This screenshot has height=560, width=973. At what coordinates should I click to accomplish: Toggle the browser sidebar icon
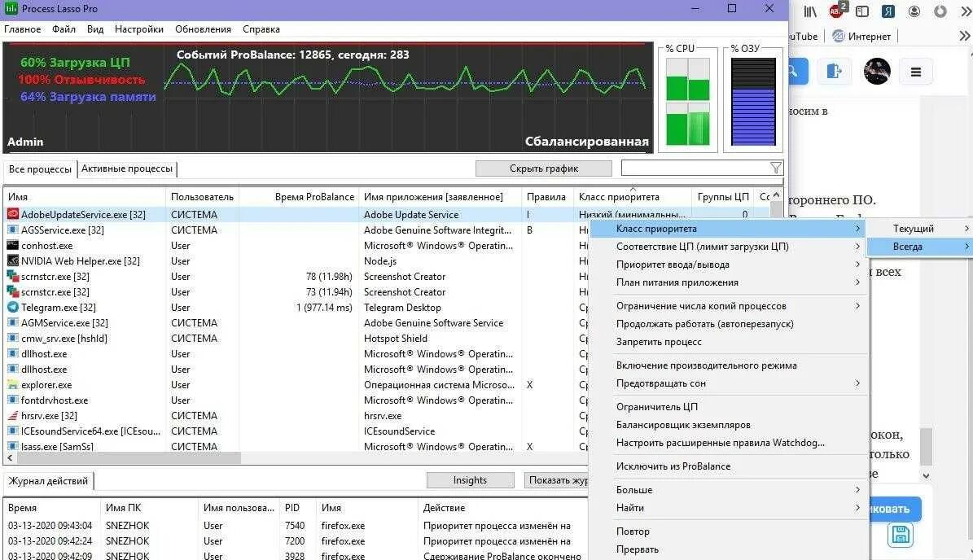862,11
